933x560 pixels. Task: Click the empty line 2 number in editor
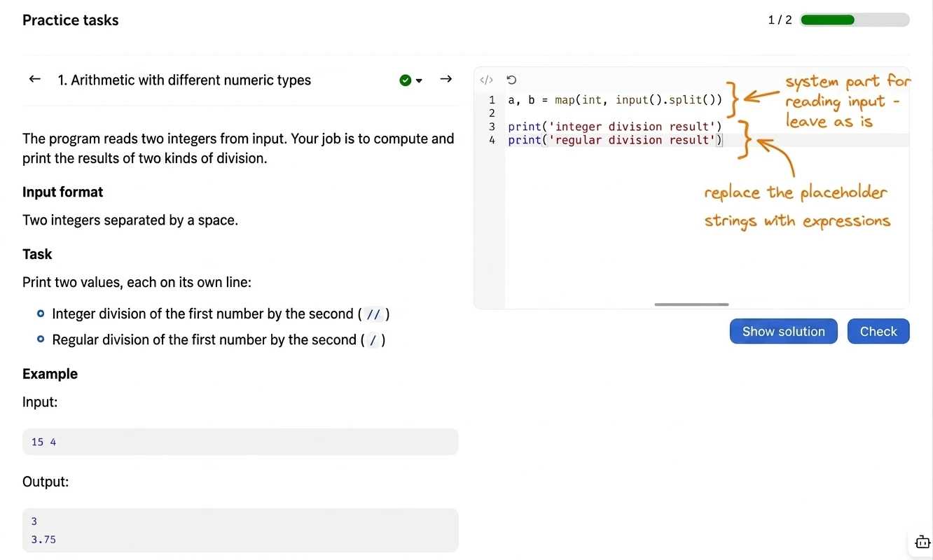pos(492,113)
